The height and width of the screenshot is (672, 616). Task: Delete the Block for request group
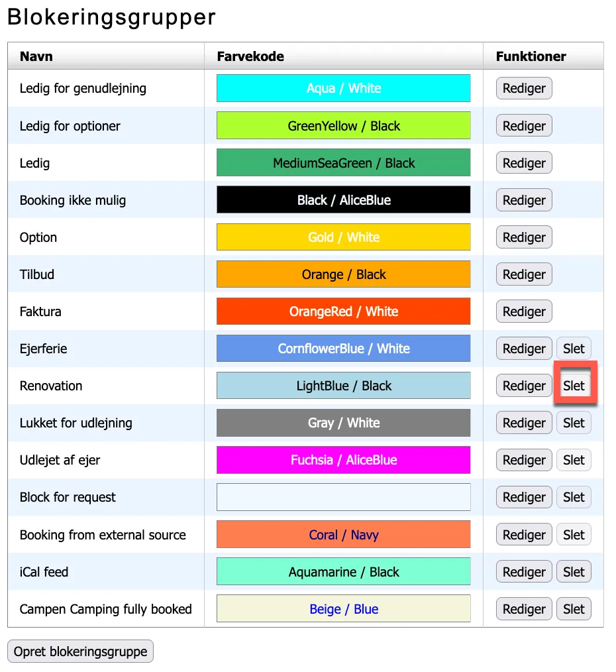(574, 497)
